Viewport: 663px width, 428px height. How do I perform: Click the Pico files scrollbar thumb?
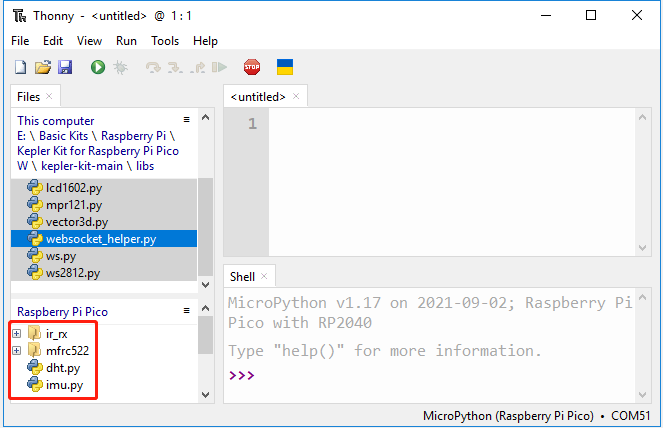[205, 335]
